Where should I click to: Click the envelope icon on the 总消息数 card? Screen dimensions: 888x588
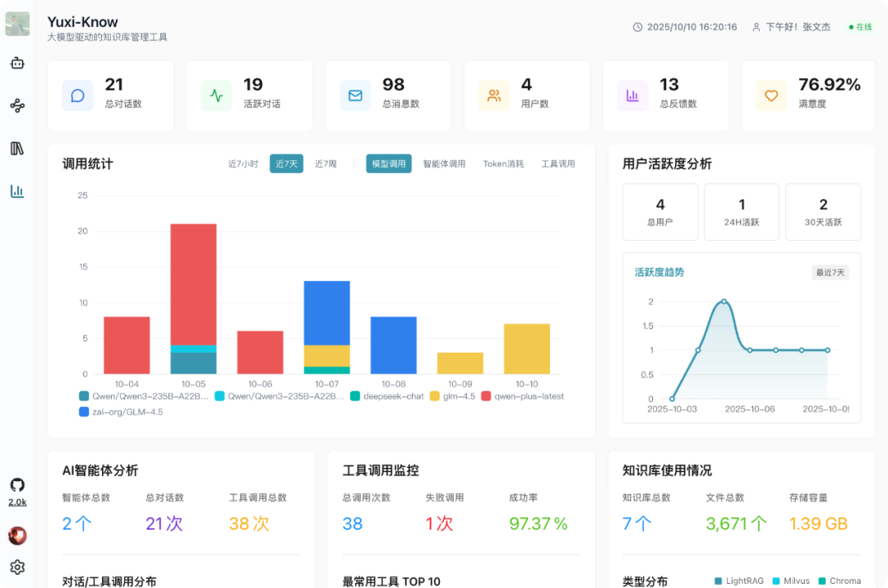pyautogui.click(x=354, y=95)
